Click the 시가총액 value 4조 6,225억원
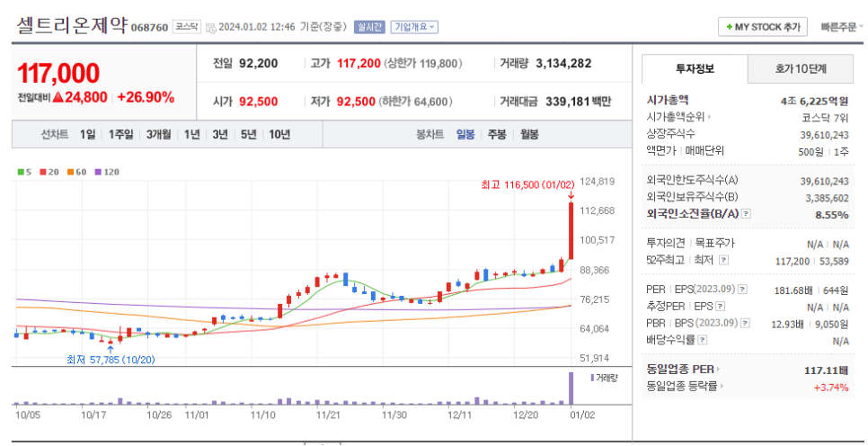Screen dimensions: 868x446 coord(814,101)
